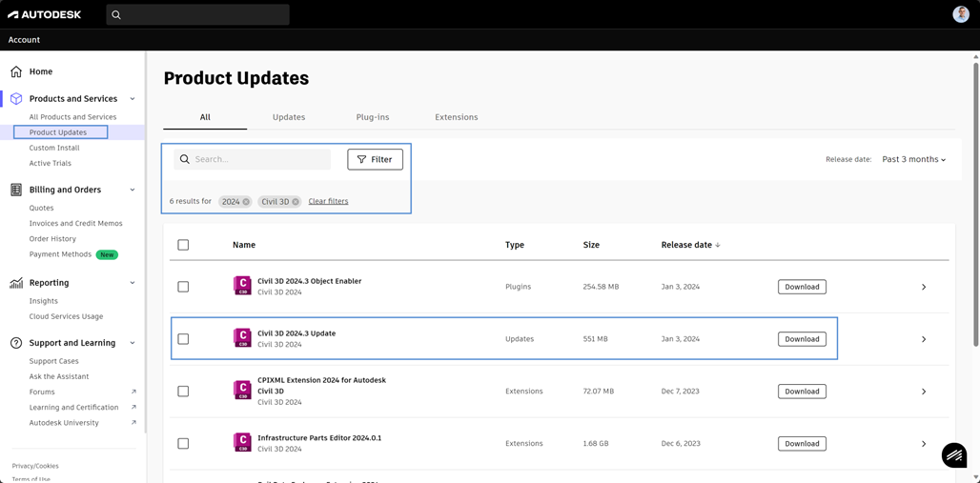Click the Billing and Orders icon
The height and width of the screenshot is (483, 980).
click(16, 190)
